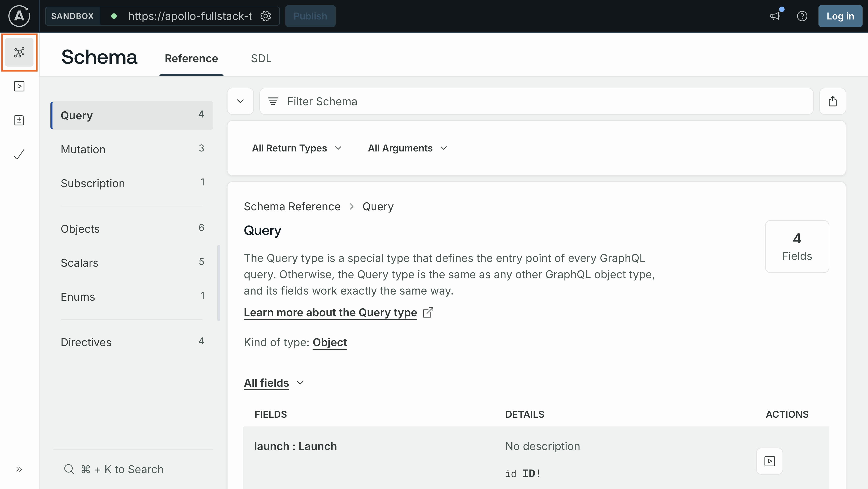The height and width of the screenshot is (489, 868).
Task: Open Operation Collections icon in sidebar
Action: point(19,120)
